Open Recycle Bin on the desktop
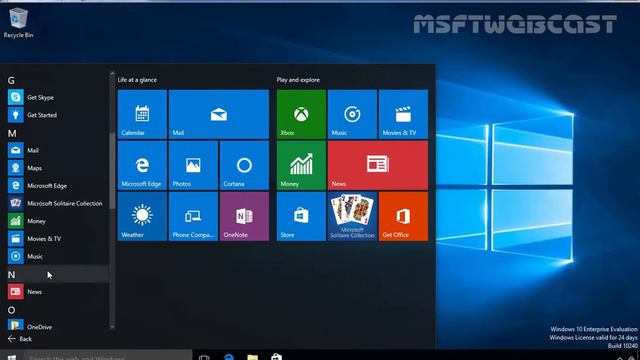 coord(18,24)
